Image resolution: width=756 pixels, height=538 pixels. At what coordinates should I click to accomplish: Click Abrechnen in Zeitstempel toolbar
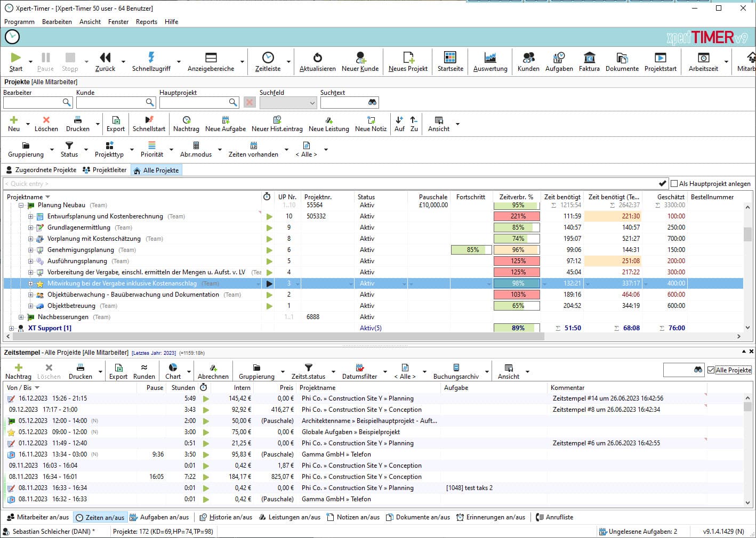213,371
